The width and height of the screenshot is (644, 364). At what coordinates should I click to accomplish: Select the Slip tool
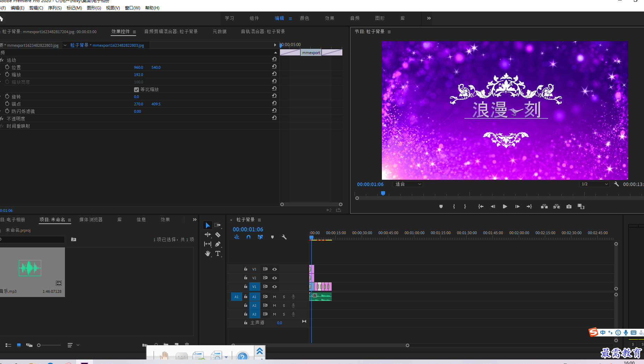(208, 244)
